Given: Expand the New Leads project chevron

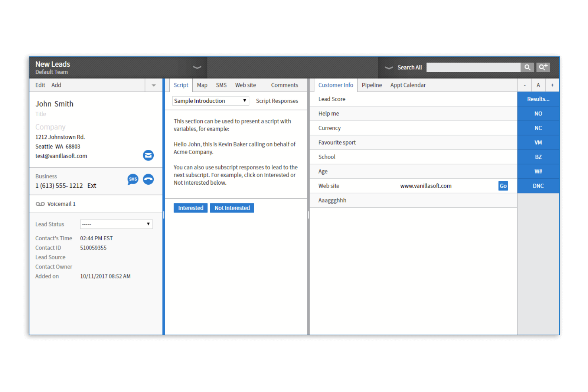Looking at the screenshot, I should tap(197, 68).
